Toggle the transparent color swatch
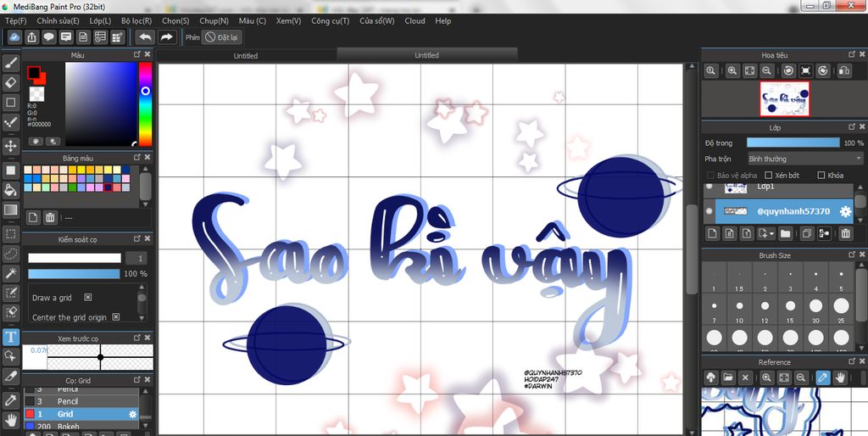This screenshot has height=436, width=868. (x=36, y=93)
